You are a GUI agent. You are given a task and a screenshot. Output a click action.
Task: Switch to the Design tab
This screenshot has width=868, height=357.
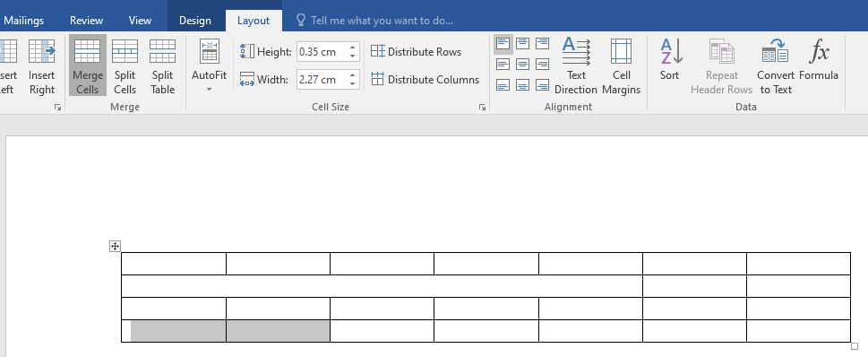195,21
